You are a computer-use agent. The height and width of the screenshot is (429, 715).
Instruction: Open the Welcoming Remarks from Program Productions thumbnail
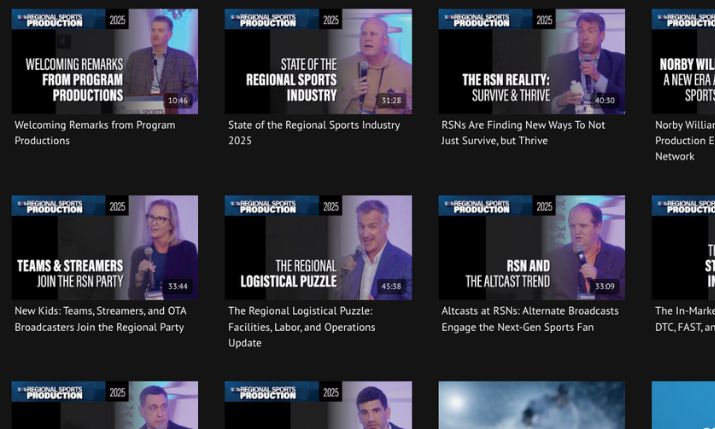click(x=104, y=61)
